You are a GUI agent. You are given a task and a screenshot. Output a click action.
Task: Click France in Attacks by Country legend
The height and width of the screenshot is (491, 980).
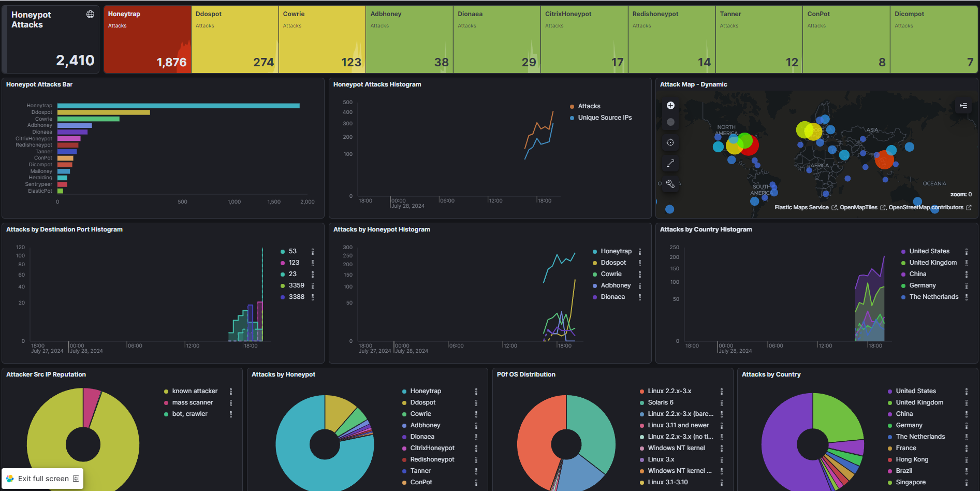tap(906, 448)
